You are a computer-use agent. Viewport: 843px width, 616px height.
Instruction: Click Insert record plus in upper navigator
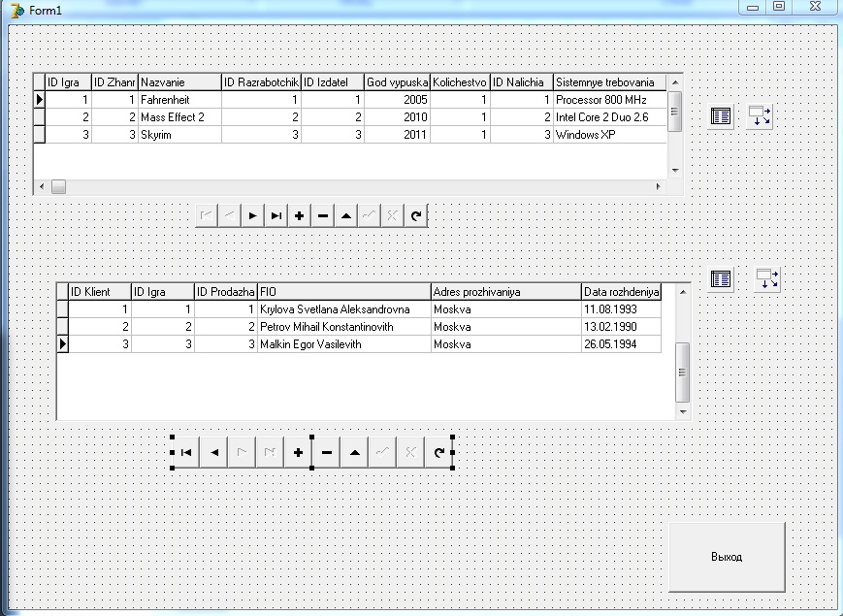(x=299, y=215)
